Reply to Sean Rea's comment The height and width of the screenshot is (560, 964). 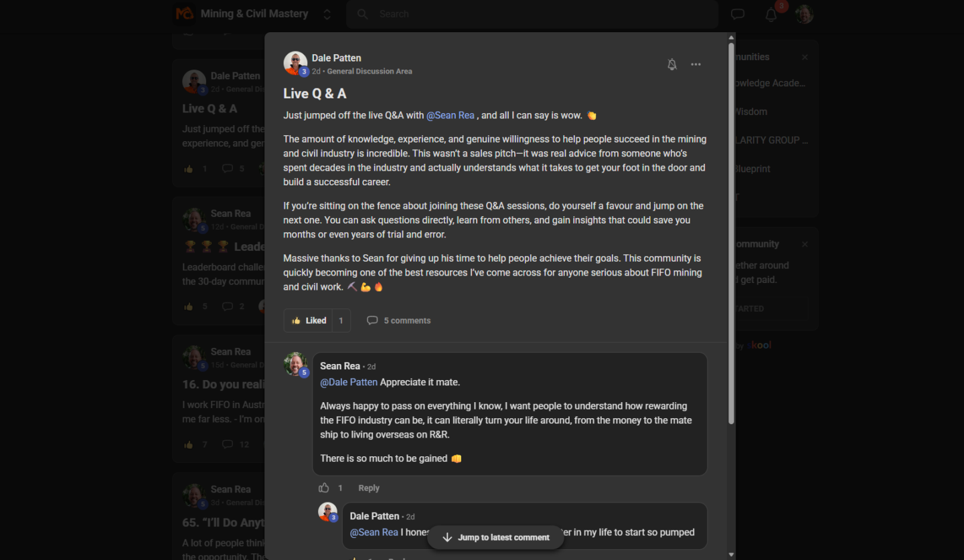369,488
